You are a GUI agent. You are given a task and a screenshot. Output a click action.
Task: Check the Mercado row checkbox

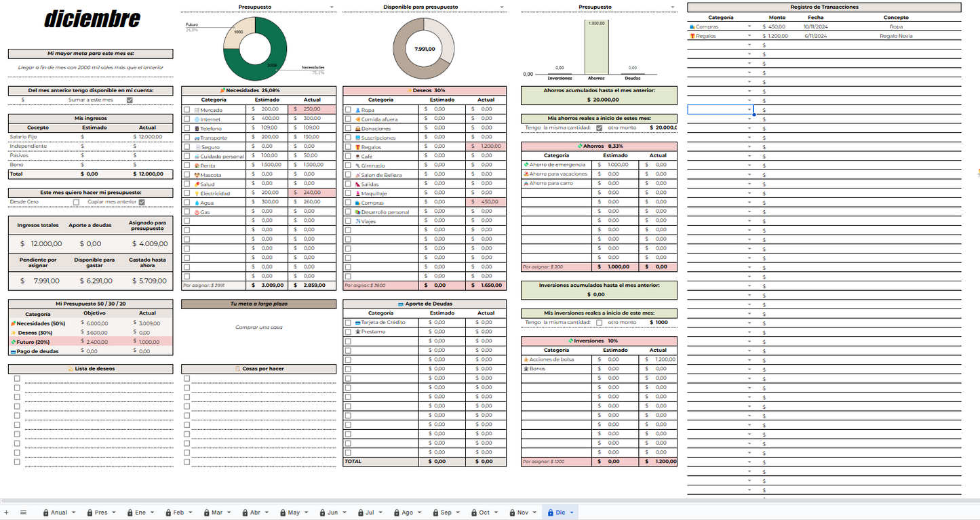[187, 110]
